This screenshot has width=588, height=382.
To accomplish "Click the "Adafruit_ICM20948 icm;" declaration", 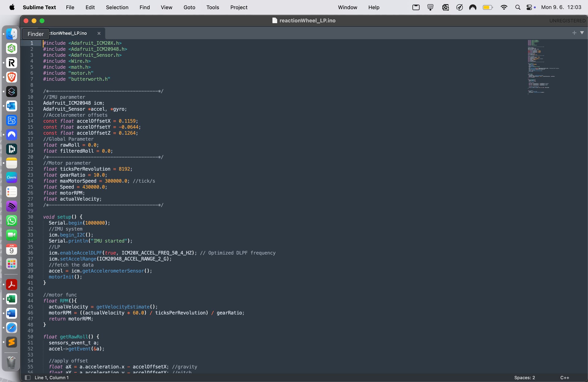I will point(74,103).
